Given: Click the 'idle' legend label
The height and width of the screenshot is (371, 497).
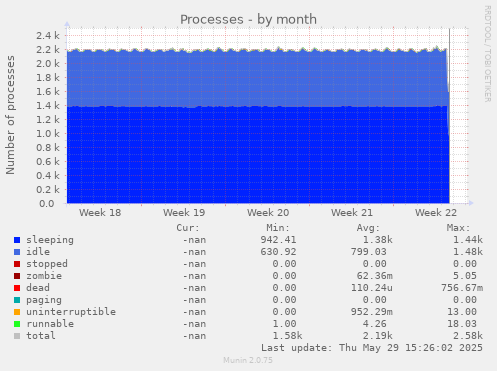Looking at the screenshot, I should pyautogui.click(x=38, y=252).
